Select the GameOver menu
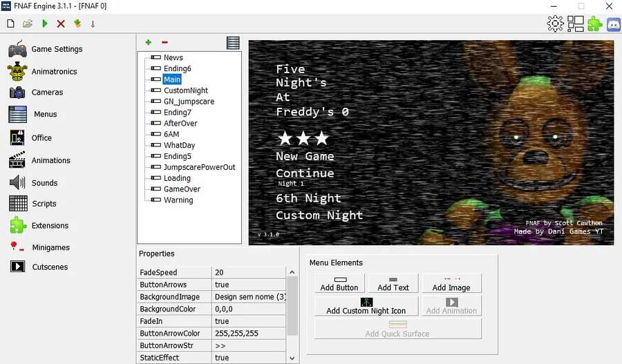 pos(182,189)
